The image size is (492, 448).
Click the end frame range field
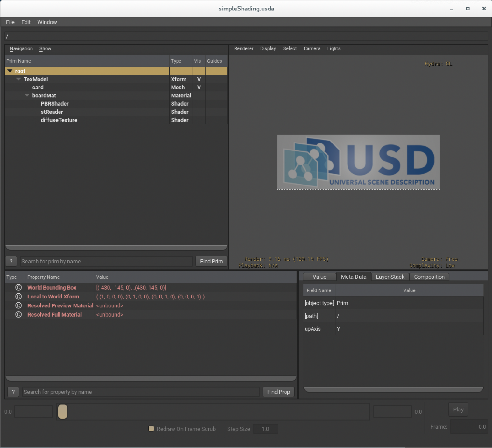point(392,412)
